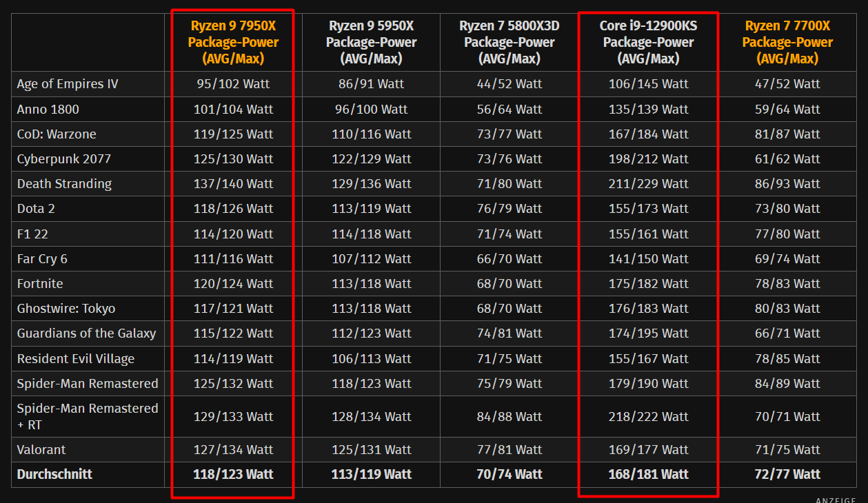Click the 167/184 Watt cell
The width and height of the screenshot is (868, 503).
click(648, 134)
